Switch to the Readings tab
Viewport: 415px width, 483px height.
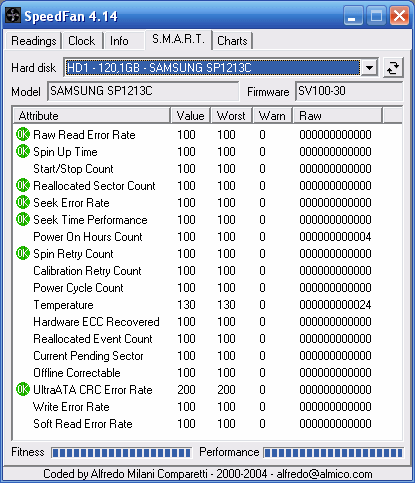click(x=33, y=41)
